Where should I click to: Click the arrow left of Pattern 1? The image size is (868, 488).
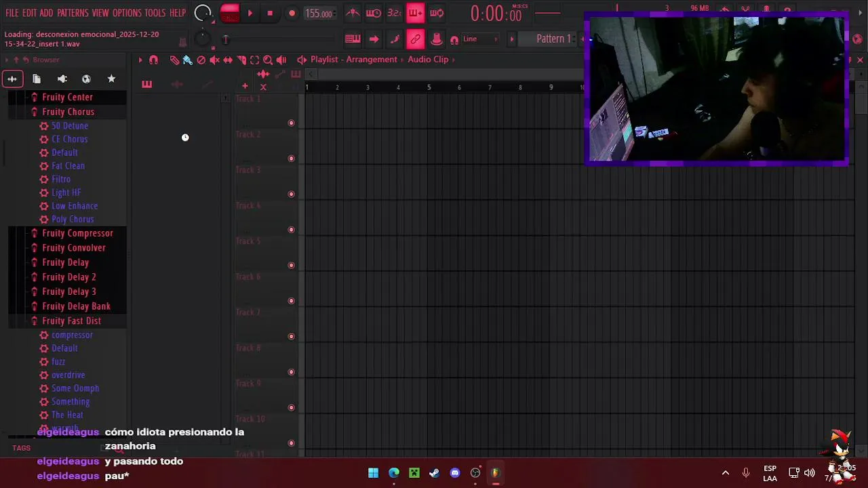[512, 39]
